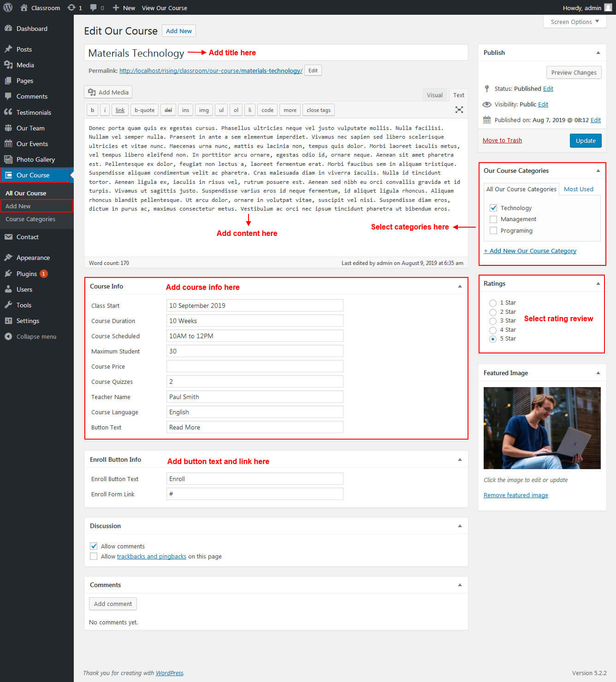
Task: Open the updates icon in admin bar
Action: click(x=71, y=8)
